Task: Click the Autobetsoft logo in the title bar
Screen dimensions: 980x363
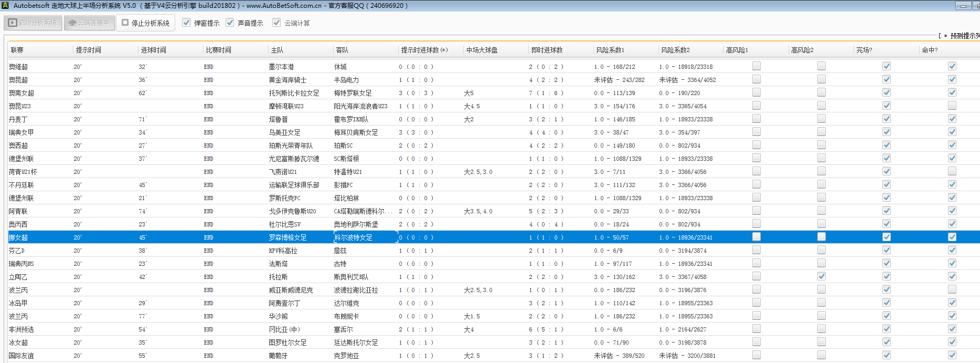Action: pyautogui.click(x=5, y=6)
